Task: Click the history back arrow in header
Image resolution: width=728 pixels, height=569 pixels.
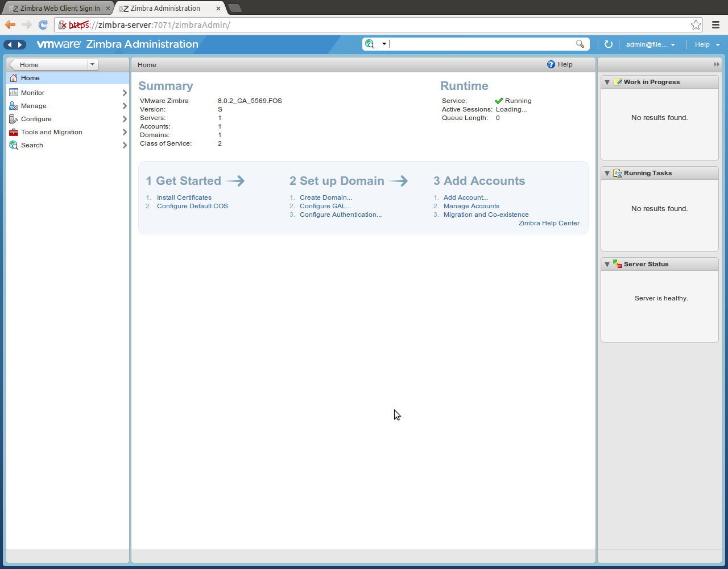Action: coord(9,44)
